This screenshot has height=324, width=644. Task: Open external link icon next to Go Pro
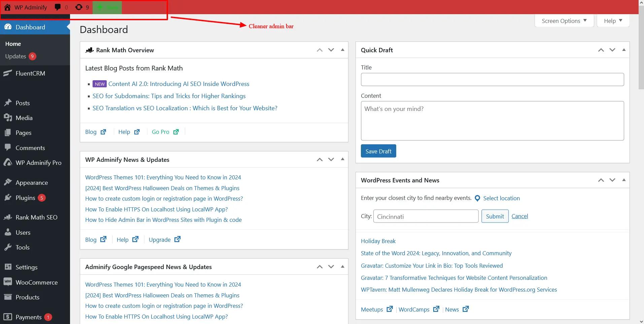tap(176, 132)
